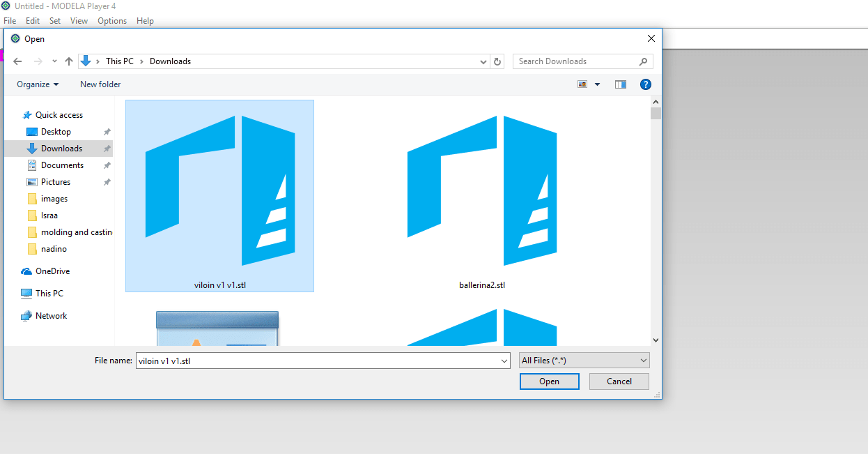Click the search magnifier icon

pyautogui.click(x=644, y=61)
